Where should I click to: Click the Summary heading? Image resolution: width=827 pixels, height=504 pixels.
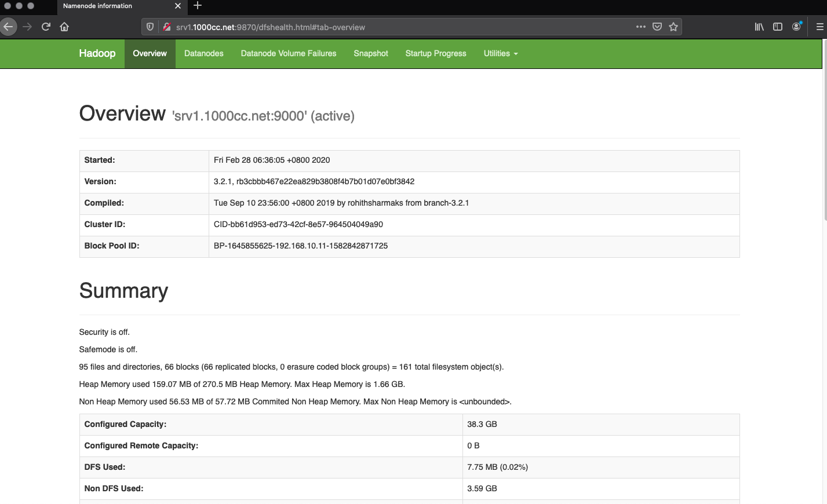pyautogui.click(x=124, y=291)
